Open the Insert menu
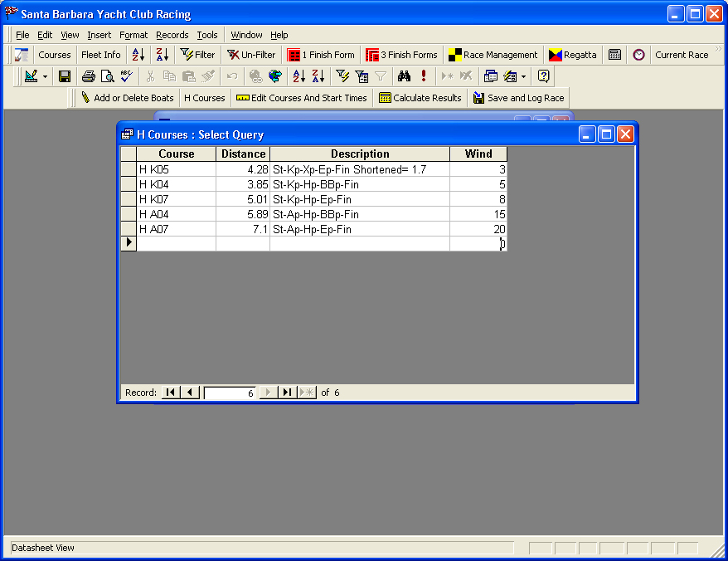Image resolution: width=728 pixels, height=561 pixels. [x=99, y=35]
